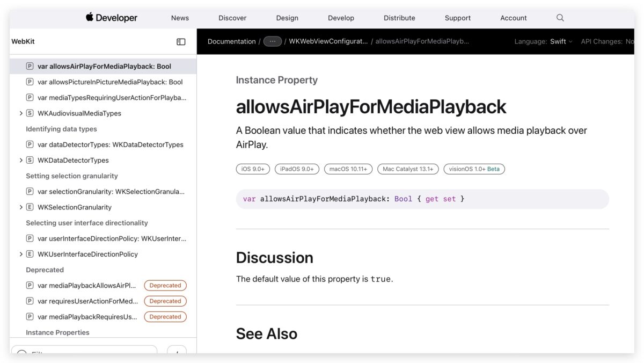Open WKUserInterfaceDirectionPolicy sidebar item
This screenshot has height=363, width=644.
point(87,254)
